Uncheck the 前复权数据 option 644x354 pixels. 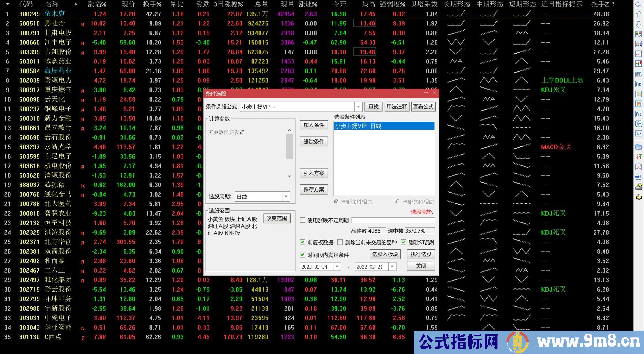point(302,242)
